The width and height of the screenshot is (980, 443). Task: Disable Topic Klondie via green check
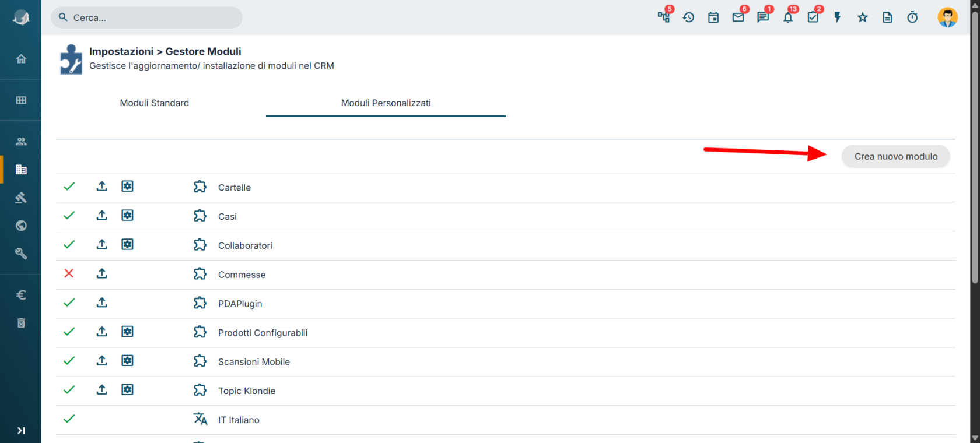tap(69, 390)
